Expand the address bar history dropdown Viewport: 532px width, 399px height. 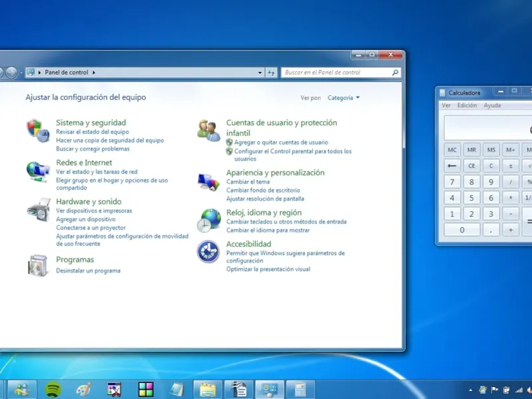click(x=260, y=72)
